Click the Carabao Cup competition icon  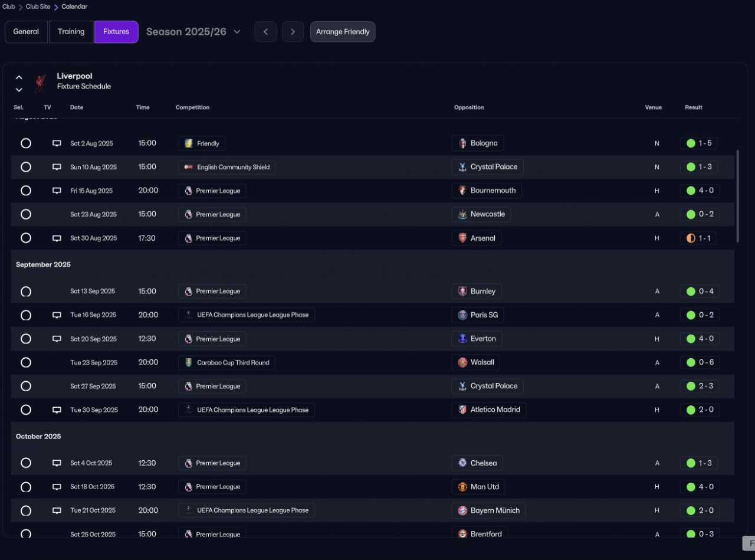189,362
